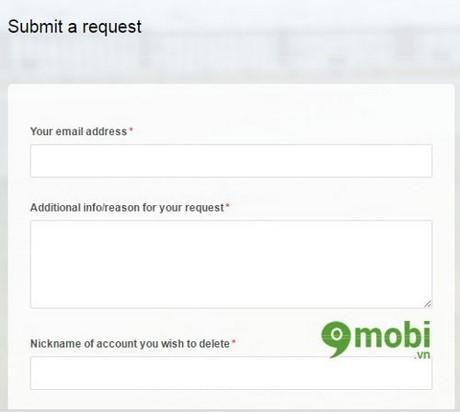Click the word "request" in the Additional info label

(205, 208)
